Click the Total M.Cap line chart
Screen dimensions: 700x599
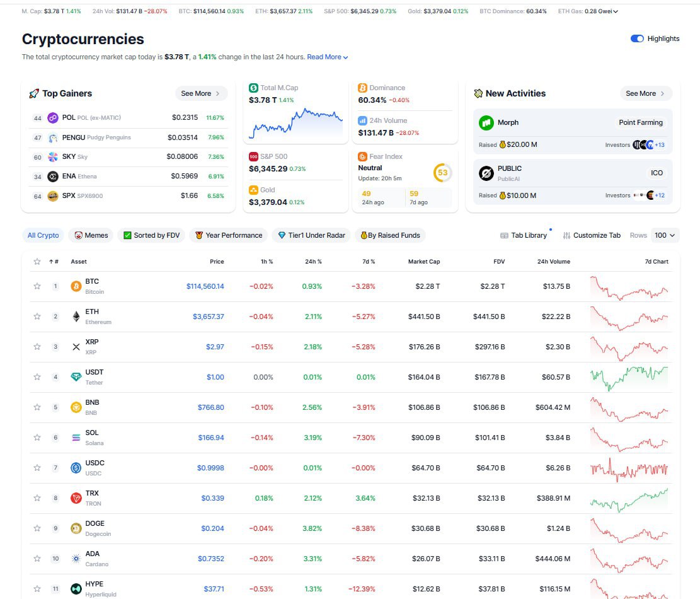coord(295,123)
